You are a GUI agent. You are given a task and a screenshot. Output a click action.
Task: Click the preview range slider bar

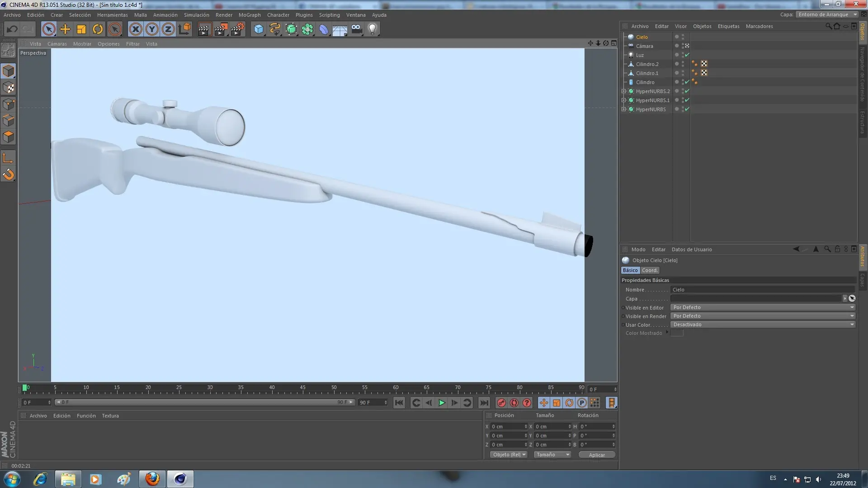pos(204,402)
